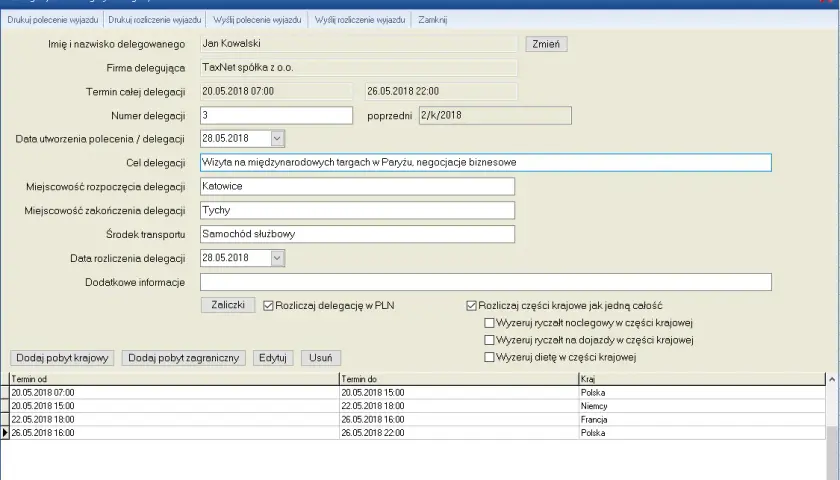
Task: Click the Francja cell in Kraj column
Action: tap(702, 419)
